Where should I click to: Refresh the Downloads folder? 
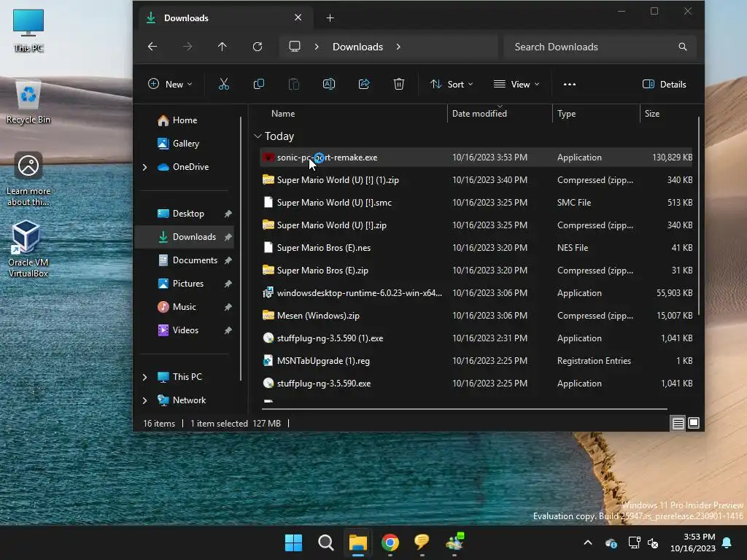click(258, 47)
